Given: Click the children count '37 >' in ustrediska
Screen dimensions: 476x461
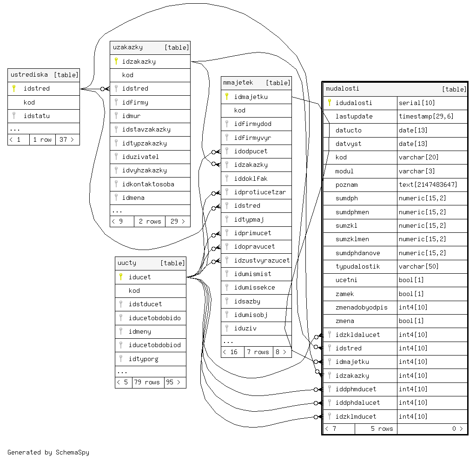Looking at the screenshot, I should click(67, 139).
